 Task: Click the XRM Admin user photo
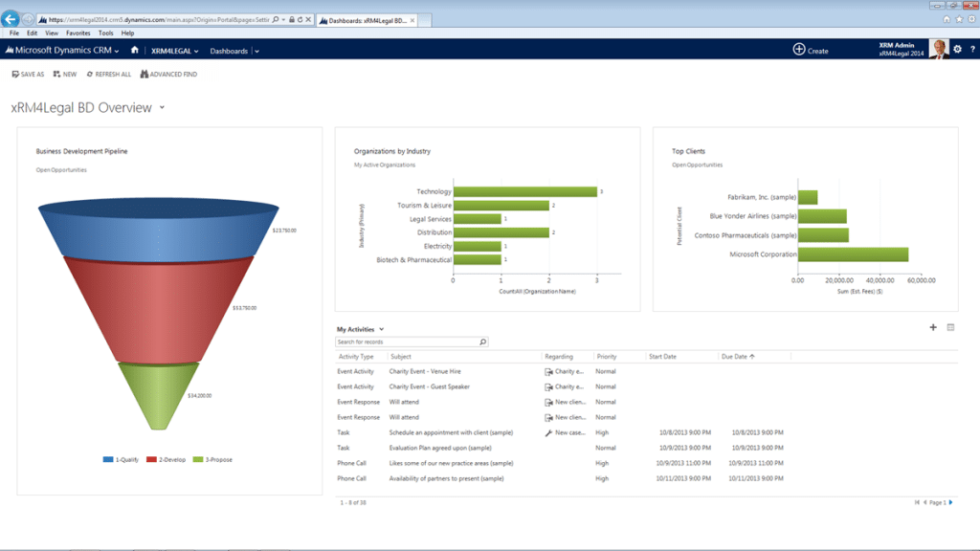(938, 49)
